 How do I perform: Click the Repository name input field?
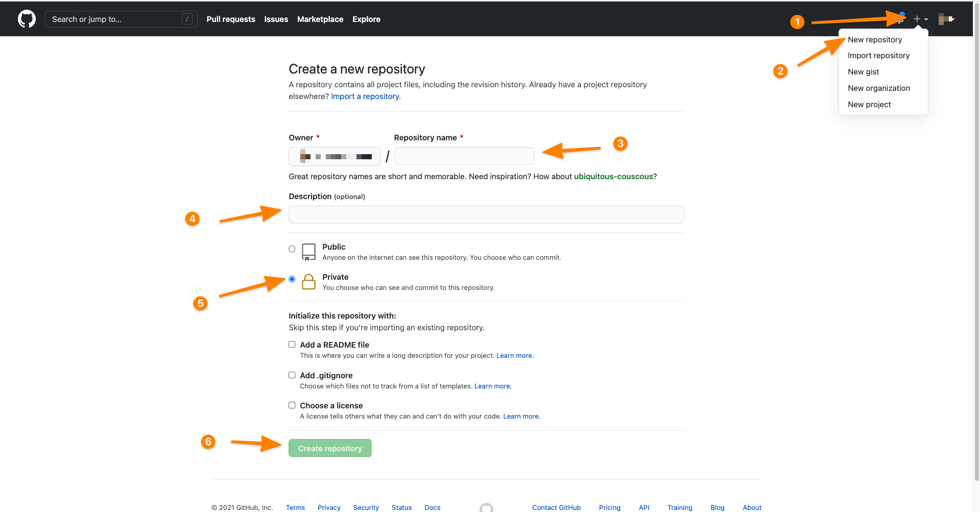[x=464, y=156]
